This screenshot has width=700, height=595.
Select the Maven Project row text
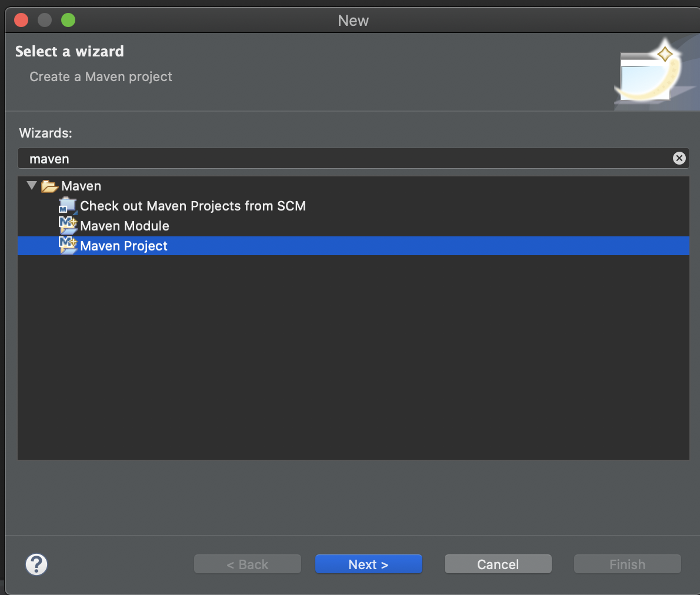point(124,246)
